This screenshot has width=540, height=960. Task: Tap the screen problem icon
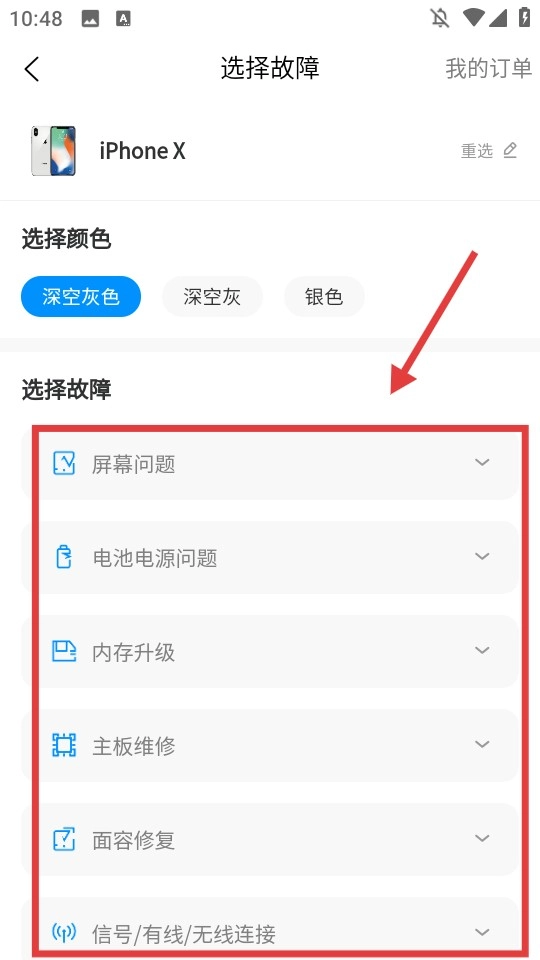click(64, 463)
